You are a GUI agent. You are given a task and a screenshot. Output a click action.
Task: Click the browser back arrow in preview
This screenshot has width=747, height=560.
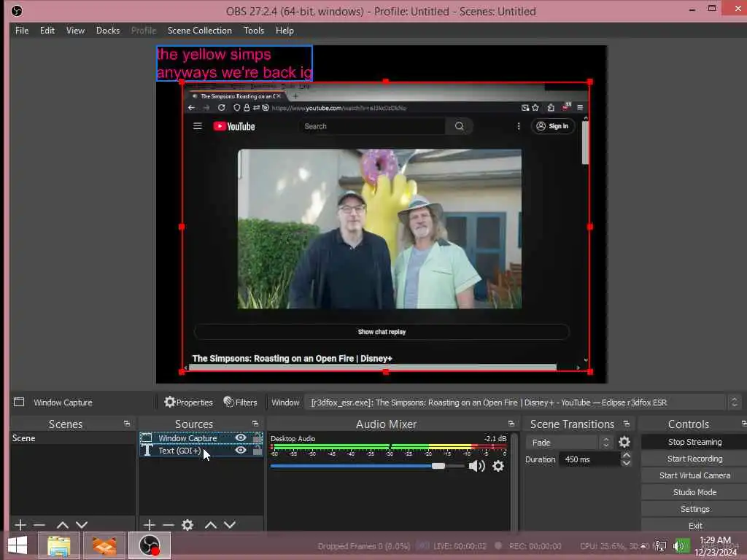(x=191, y=108)
